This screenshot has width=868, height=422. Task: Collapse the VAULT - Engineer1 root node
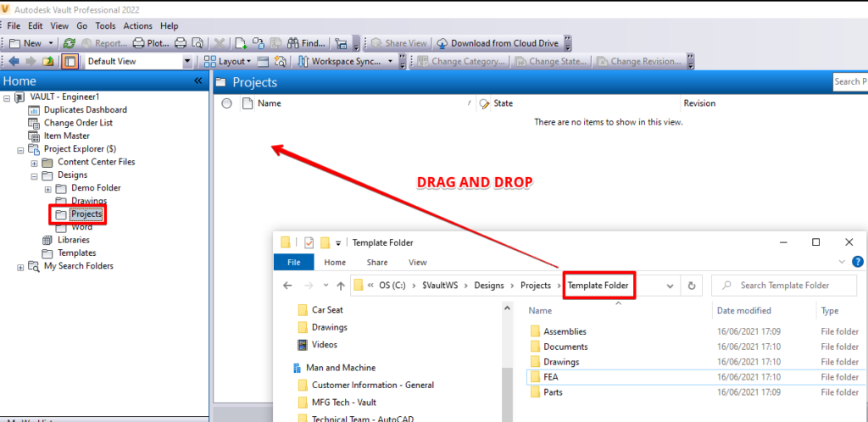point(6,97)
